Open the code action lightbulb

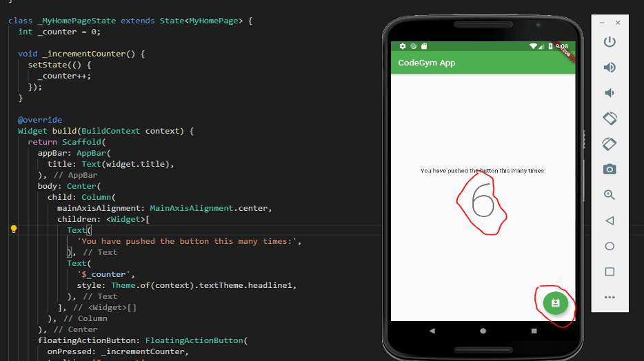tap(13, 229)
